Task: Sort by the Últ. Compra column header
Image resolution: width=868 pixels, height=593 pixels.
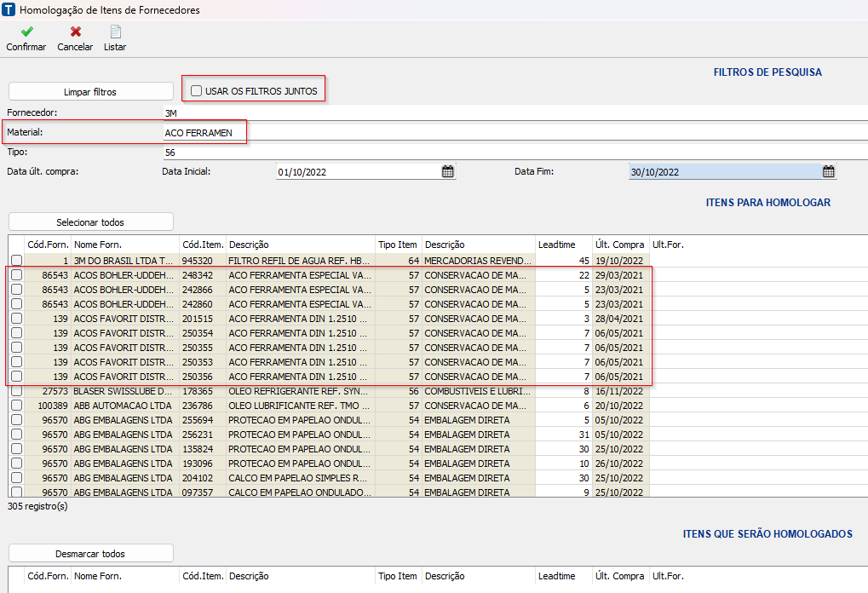Action: pyautogui.click(x=619, y=245)
